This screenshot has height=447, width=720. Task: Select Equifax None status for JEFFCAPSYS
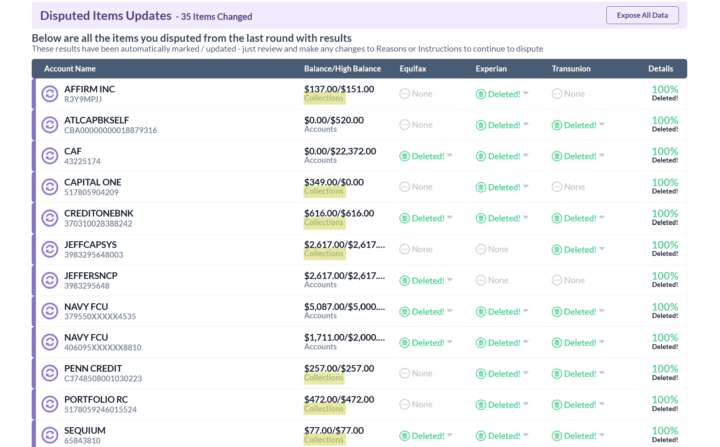pos(416,249)
